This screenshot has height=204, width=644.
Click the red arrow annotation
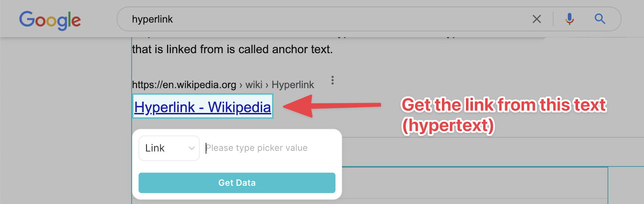pos(332,106)
